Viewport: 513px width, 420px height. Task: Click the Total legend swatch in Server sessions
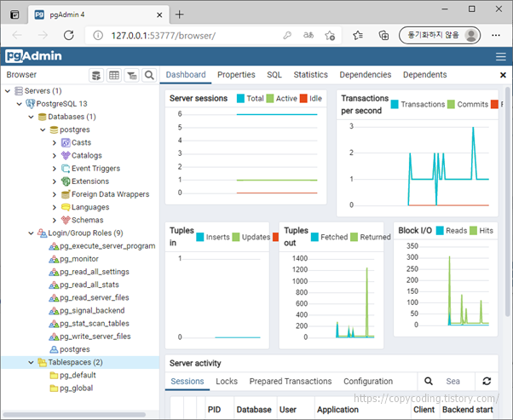pyautogui.click(x=240, y=99)
